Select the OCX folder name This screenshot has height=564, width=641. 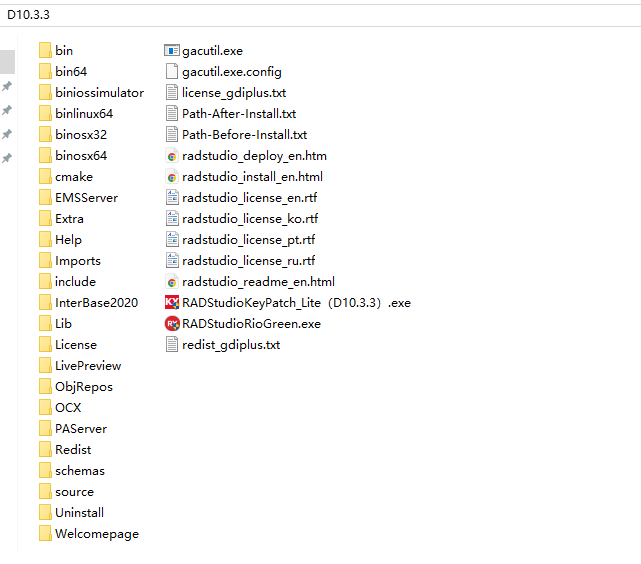pyautogui.click(x=68, y=408)
